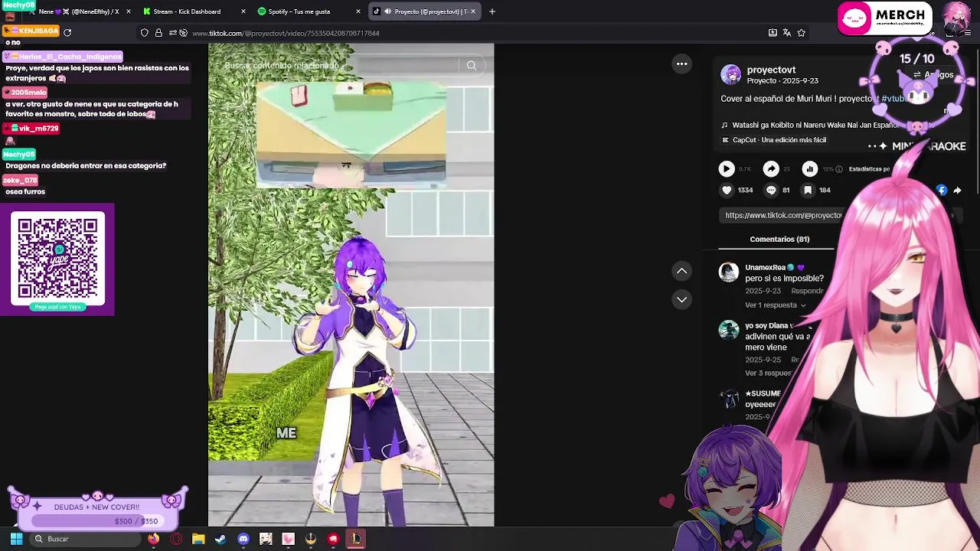Open Steam from the taskbar

(x=220, y=539)
